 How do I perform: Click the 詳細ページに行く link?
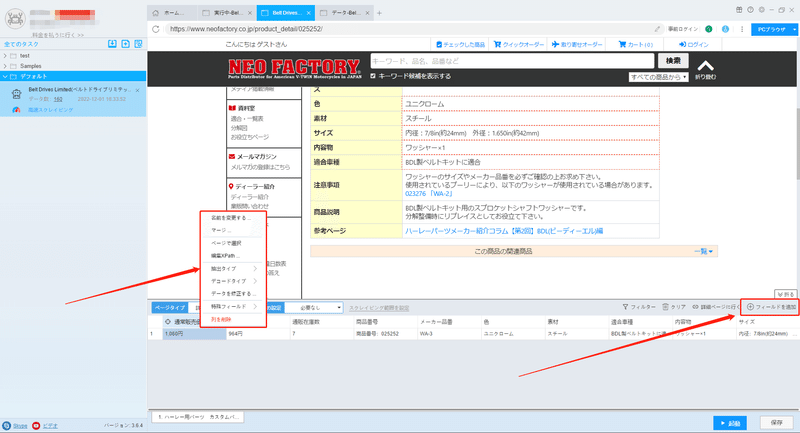pyautogui.click(x=716, y=307)
